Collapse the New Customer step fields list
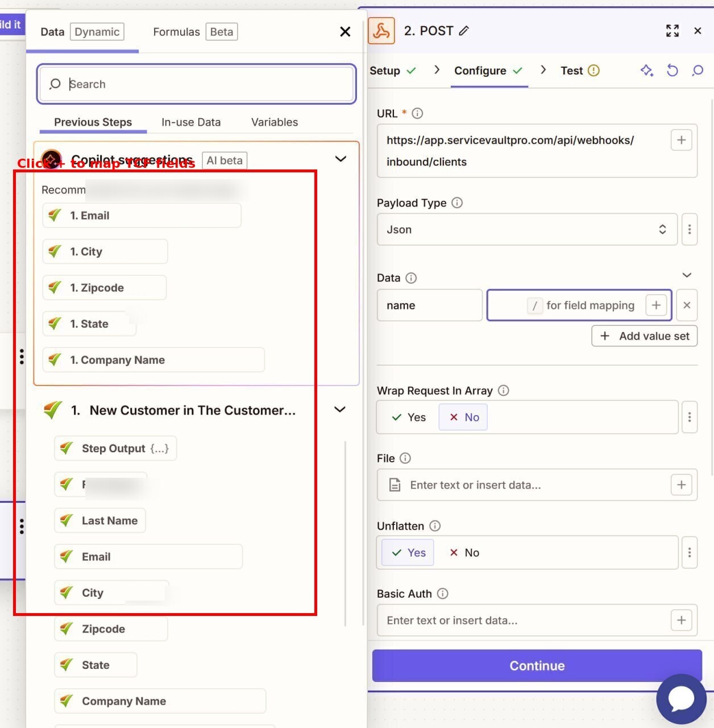The height and width of the screenshot is (728, 714). point(339,409)
